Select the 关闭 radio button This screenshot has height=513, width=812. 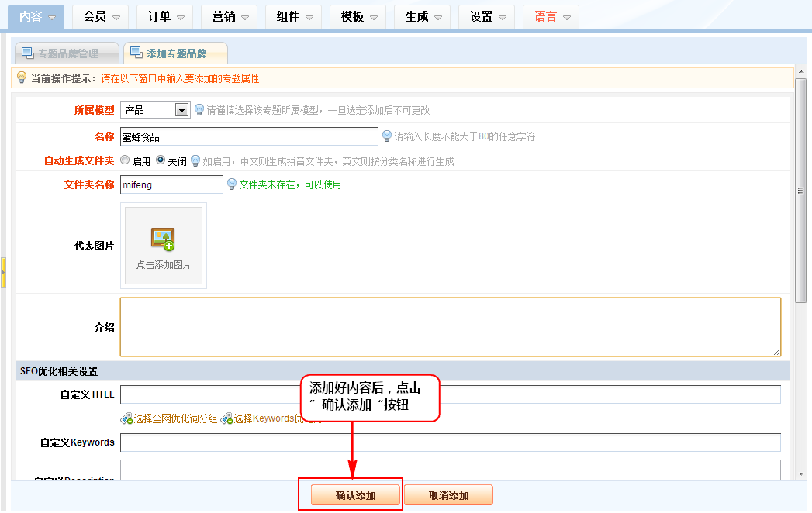pos(161,160)
